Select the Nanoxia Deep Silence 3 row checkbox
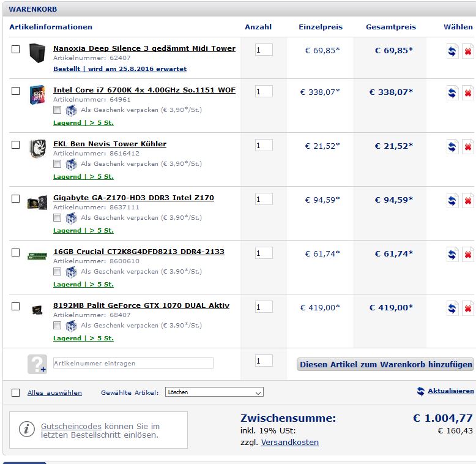Image resolution: width=476 pixels, height=464 pixels. [x=15, y=49]
